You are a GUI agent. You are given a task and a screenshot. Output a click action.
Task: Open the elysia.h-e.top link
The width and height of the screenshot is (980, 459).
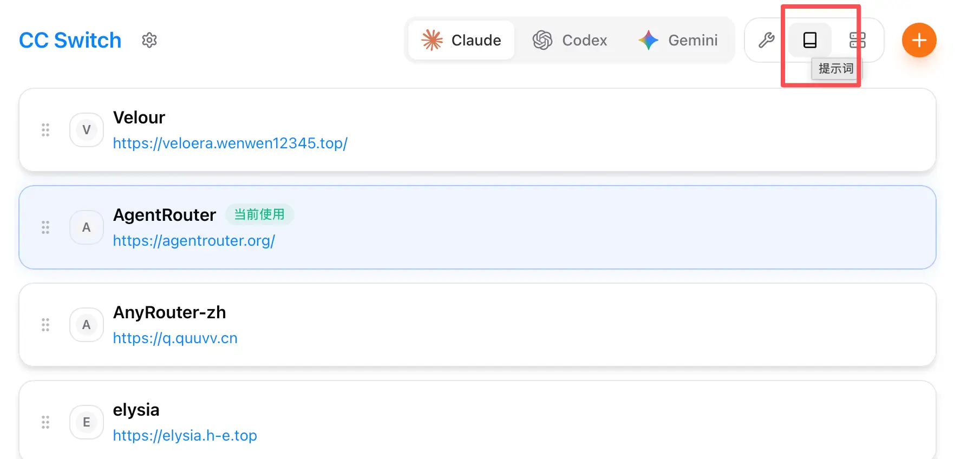185,436
